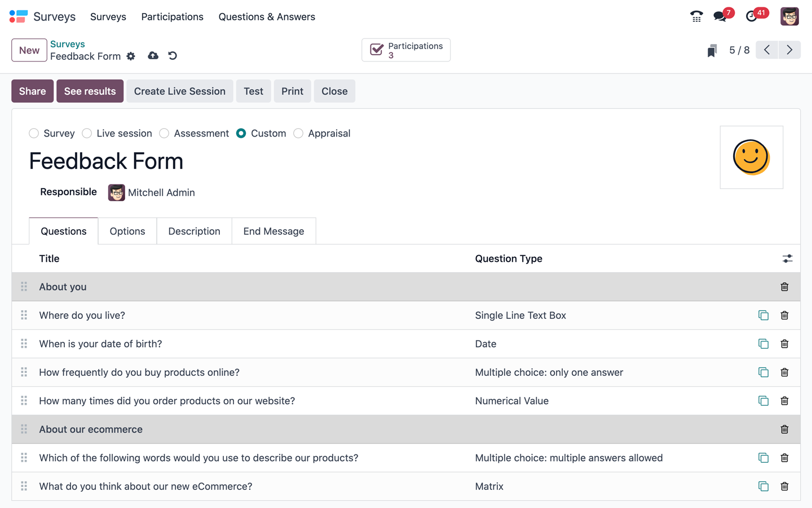This screenshot has height=508, width=812.
Task: Open the Questions & Answers menu
Action: [267, 16]
